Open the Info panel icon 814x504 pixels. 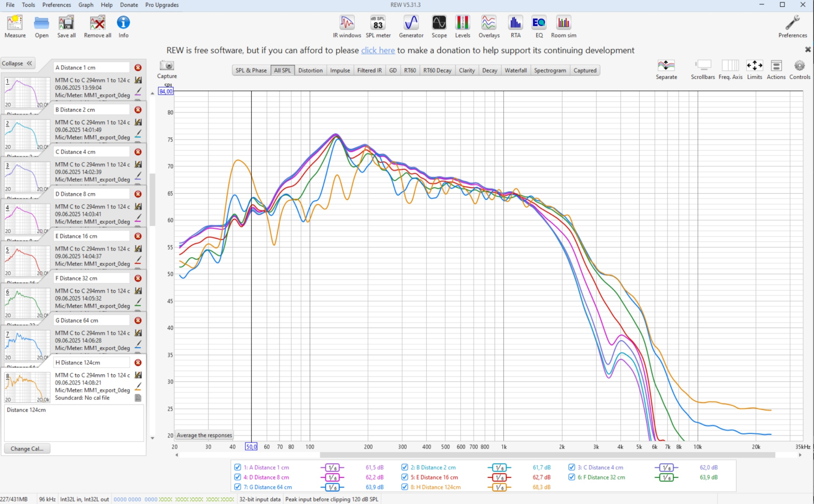(x=123, y=27)
